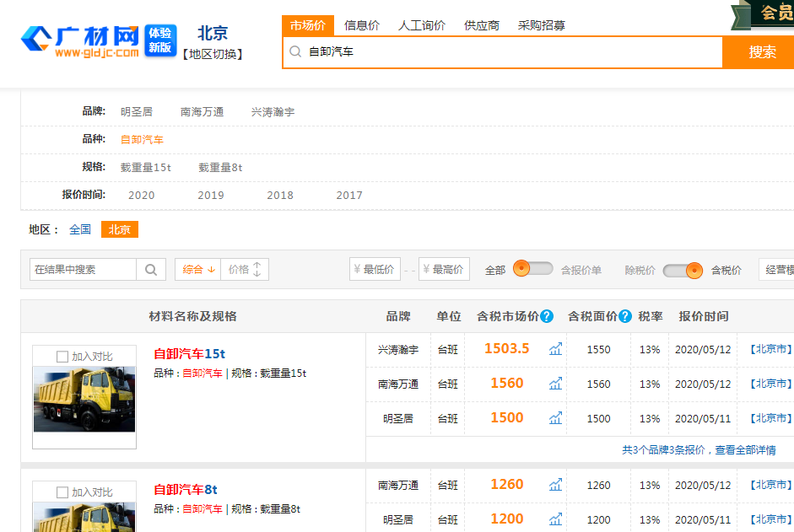Select region 北京 button
Viewport: 794px width, 532px height.
120,229
